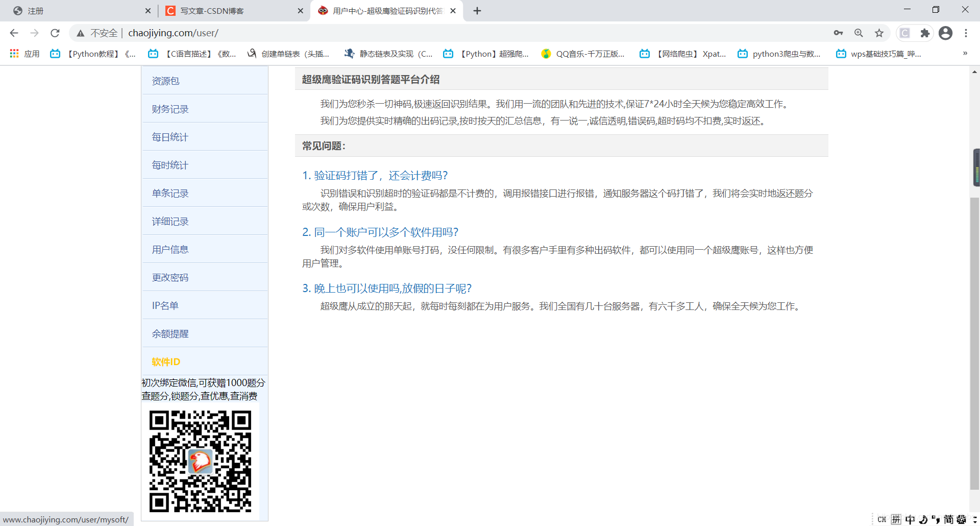Bookmark this page via the star icon
980x526 pixels.
click(x=879, y=33)
